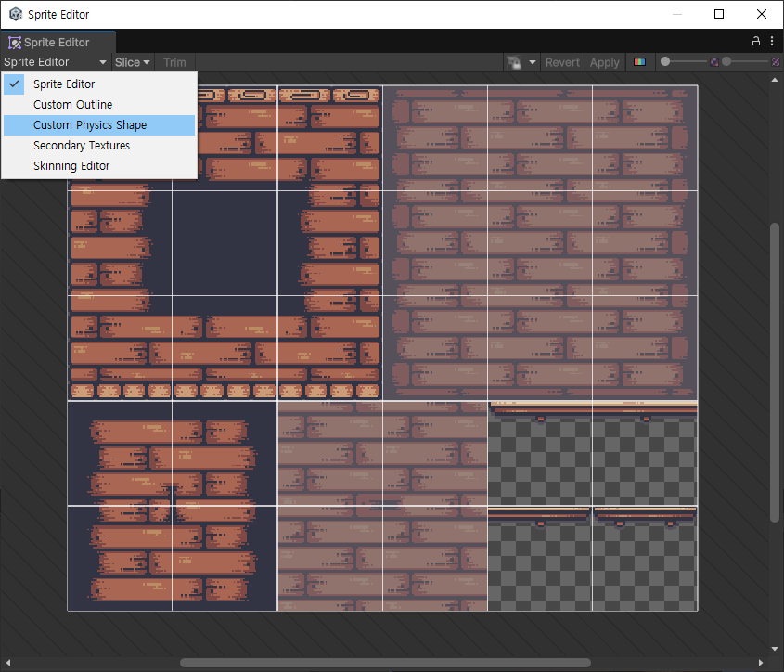The height and width of the screenshot is (672, 784).
Task: Toggle the RGB/alpha color channel button
Action: 639,62
